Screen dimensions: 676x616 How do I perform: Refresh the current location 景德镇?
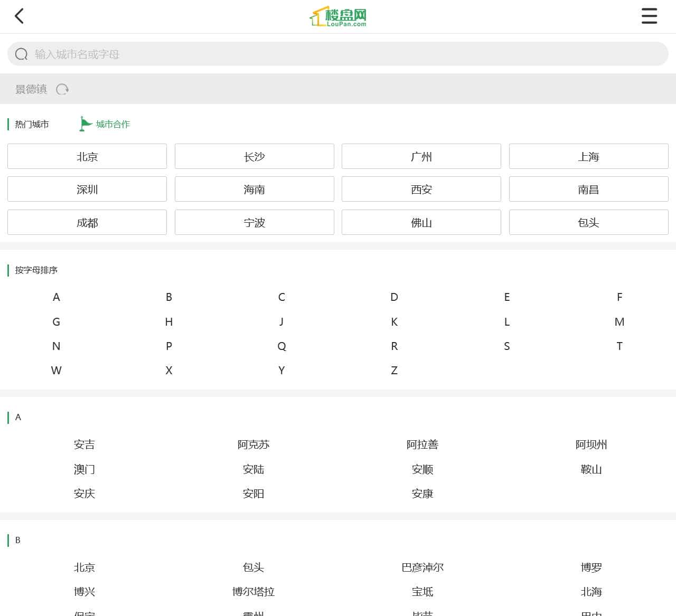tap(62, 89)
